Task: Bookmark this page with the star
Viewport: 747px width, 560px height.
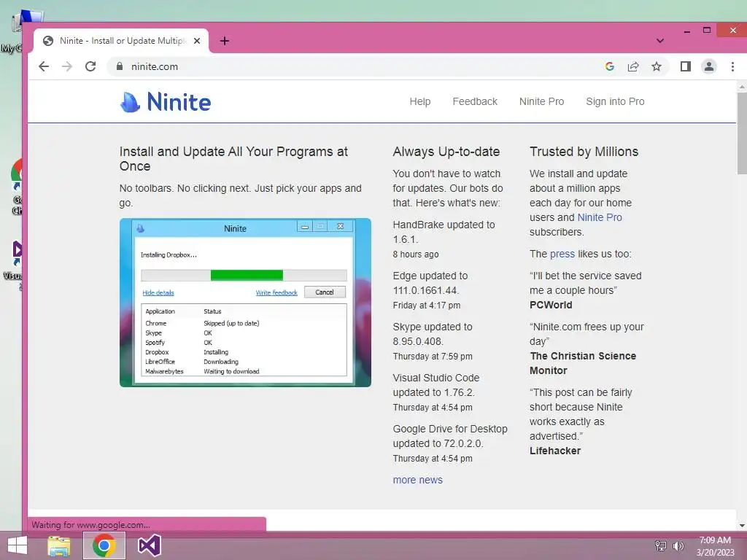Action: (657, 66)
